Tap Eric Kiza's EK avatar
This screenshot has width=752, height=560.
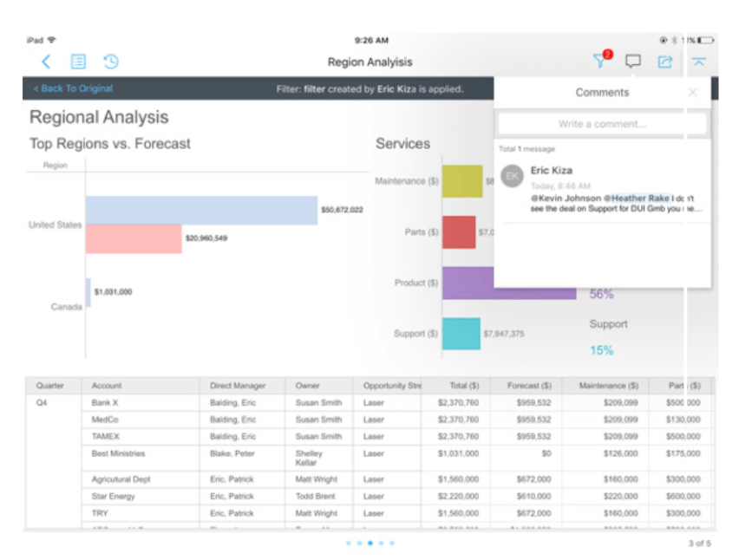(513, 176)
